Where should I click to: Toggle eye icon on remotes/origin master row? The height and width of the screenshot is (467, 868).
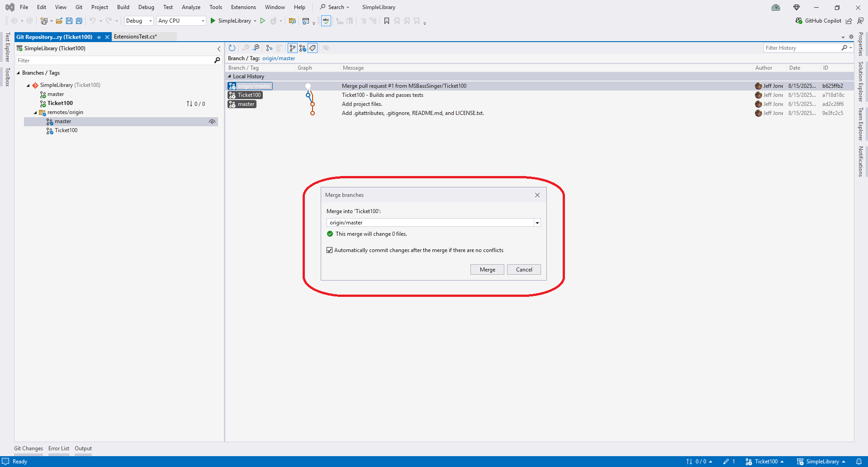[212, 122]
